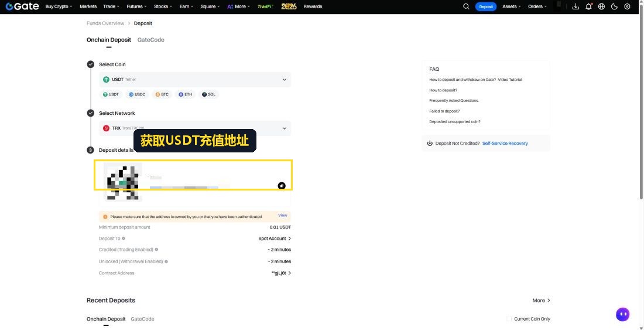
Task: Open the Square dropdown menu
Action: point(210,6)
